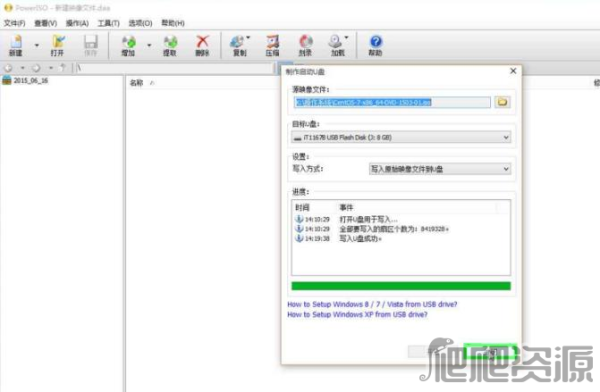
Task: Click the Save (保存) toolbar icon
Action: [91, 45]
